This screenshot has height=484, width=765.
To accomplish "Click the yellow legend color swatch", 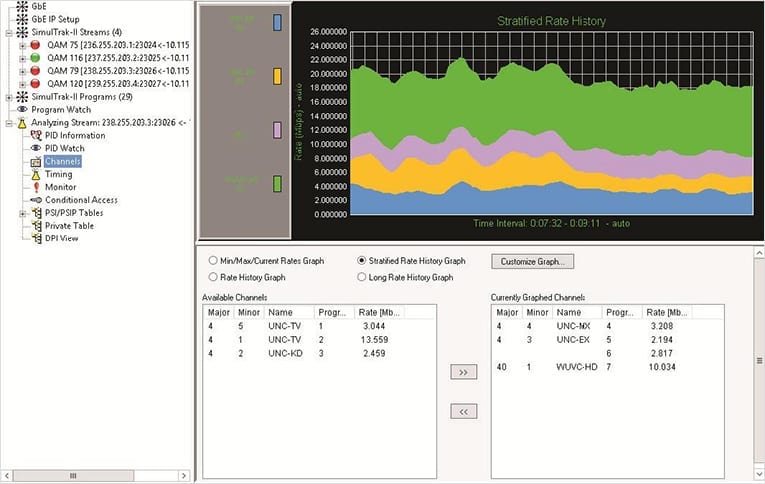I will pos(277,77).
